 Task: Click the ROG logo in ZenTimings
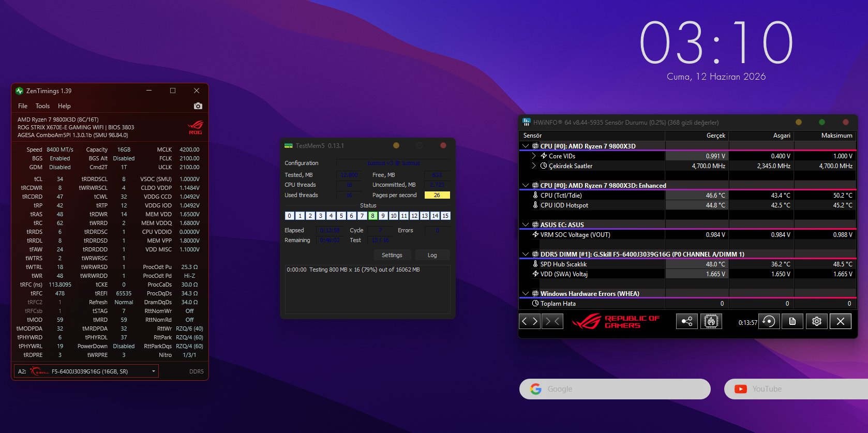coord(196,127)
